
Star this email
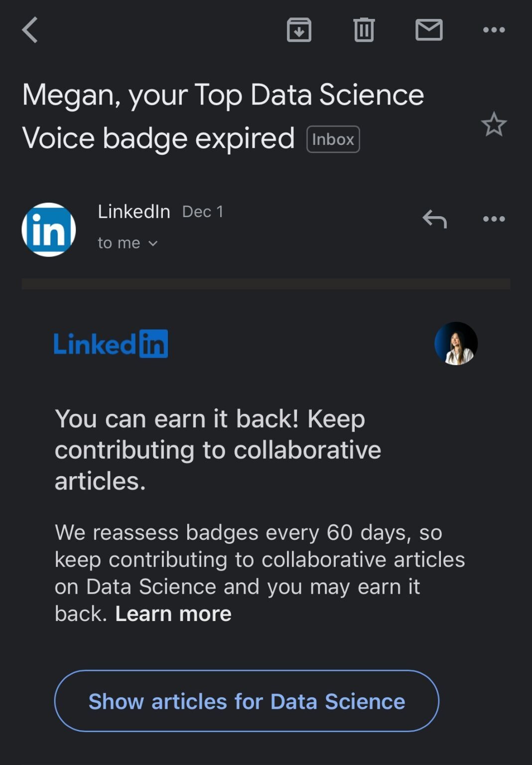493,125
